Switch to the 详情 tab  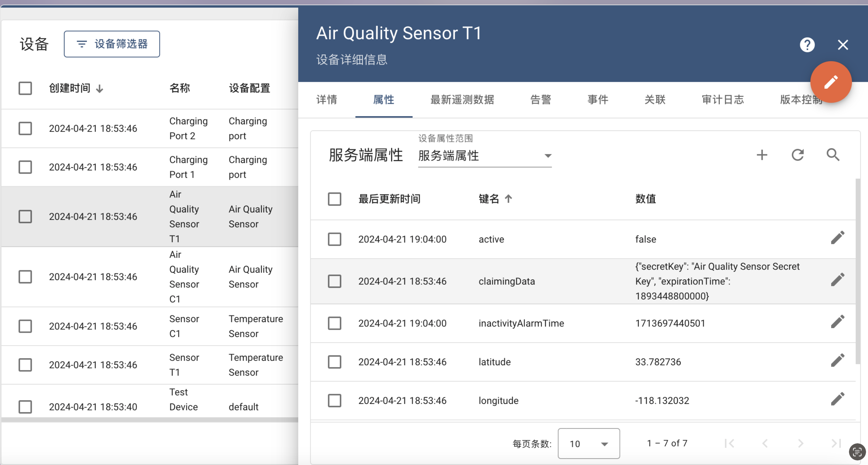click(326, 100)
